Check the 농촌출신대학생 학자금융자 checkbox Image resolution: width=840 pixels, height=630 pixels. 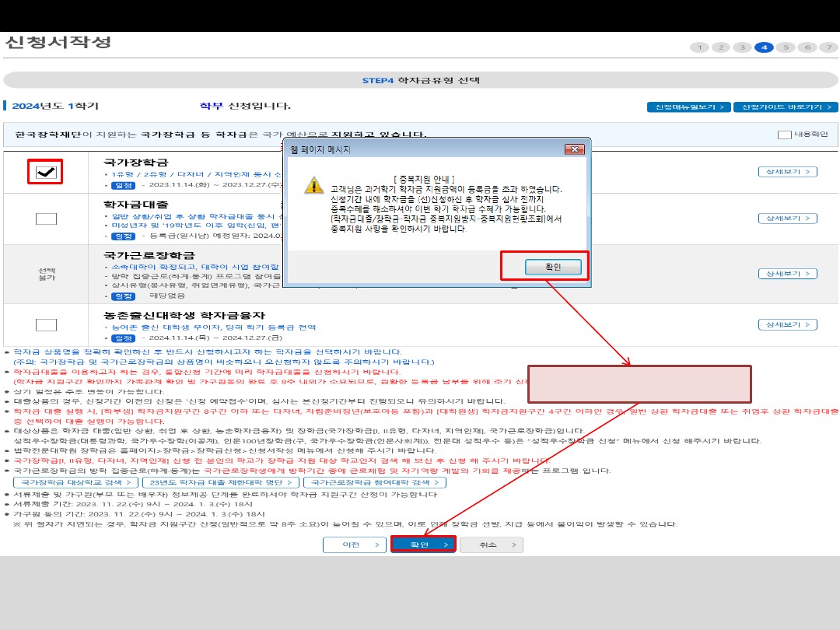pyautogui.click(x=46, y=325)
